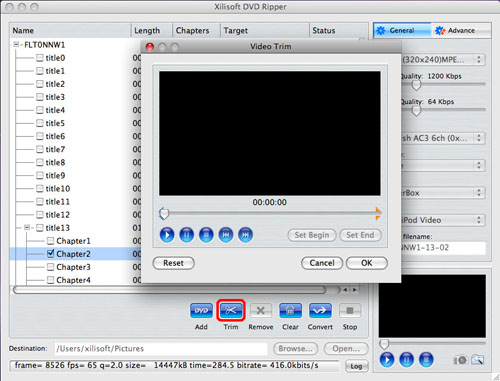Image resolution: width=500 pixels, height=381 pixels.
Task: Click the Clear list icon
Action: coord(290,310)
